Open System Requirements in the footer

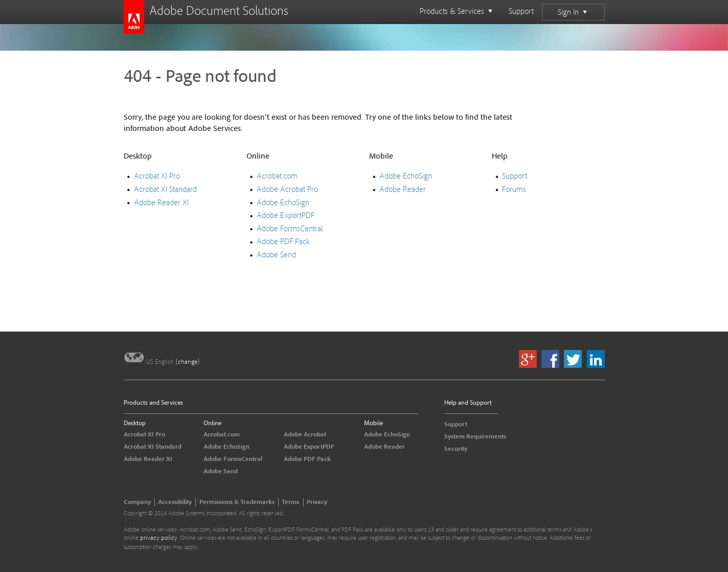[x=475, y=436]
